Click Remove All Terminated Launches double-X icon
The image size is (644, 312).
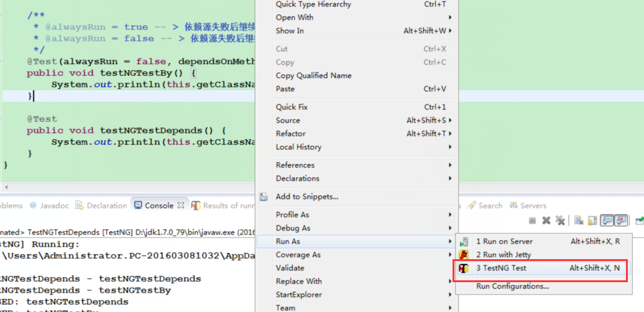click(x=560, y=221)
